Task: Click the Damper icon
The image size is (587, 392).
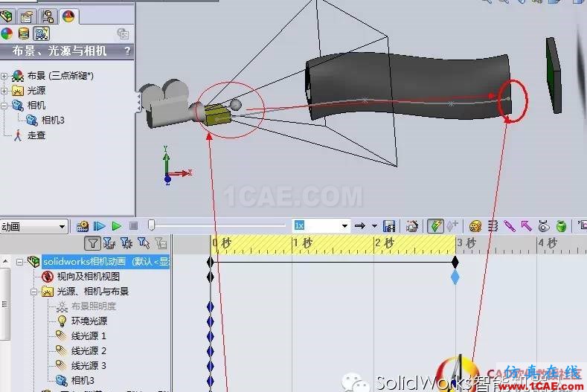Action: 510,226
